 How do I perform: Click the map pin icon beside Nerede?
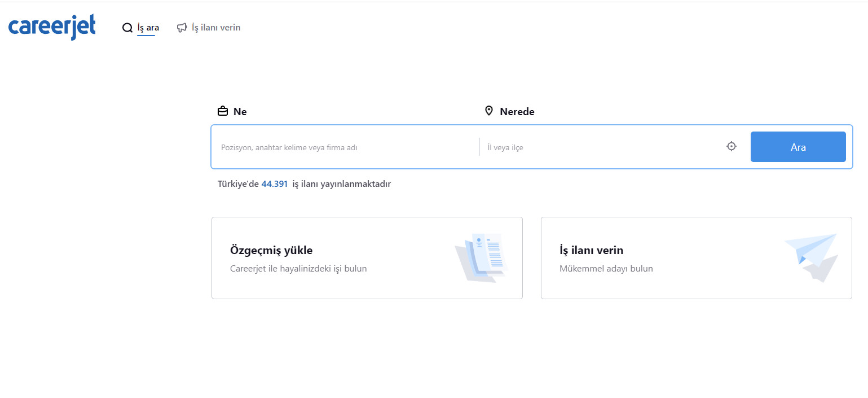(489, 111)
